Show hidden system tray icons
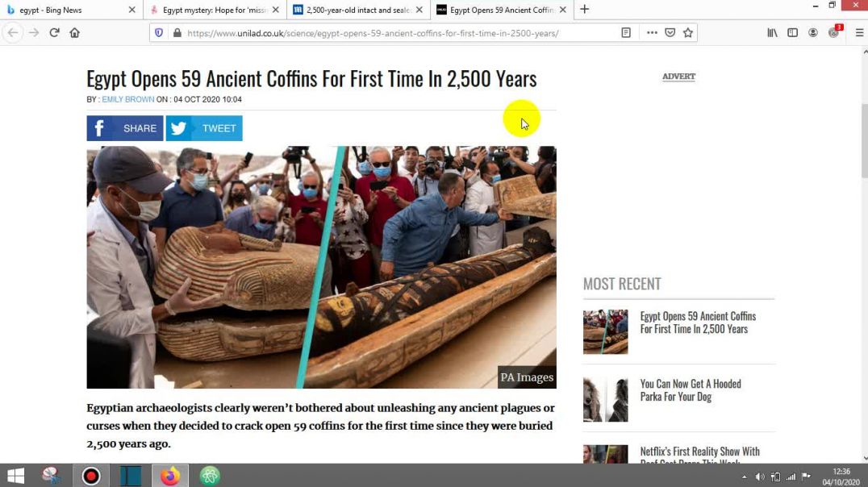Image resolution: width=868 pixels, height=487 pixels. [x=744, y=477]
